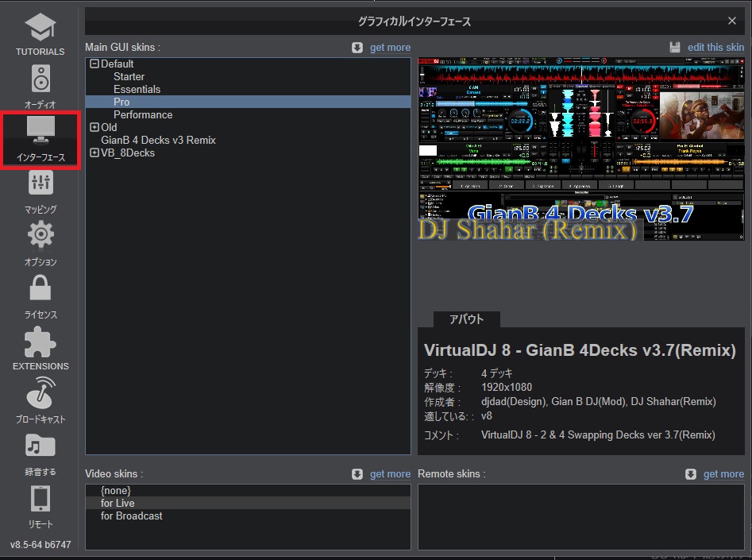
Task: Click version text v8.5-64 b6747
Action: (x=40, y=545)
